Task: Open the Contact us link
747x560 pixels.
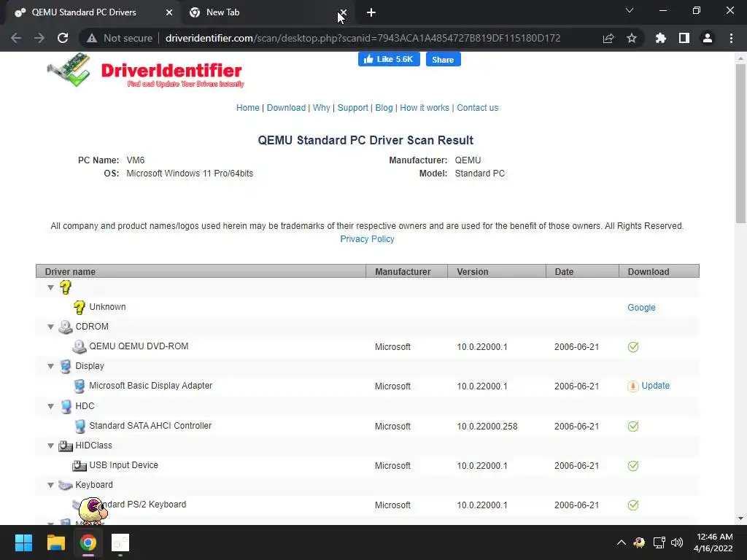Action: point(477,108)
